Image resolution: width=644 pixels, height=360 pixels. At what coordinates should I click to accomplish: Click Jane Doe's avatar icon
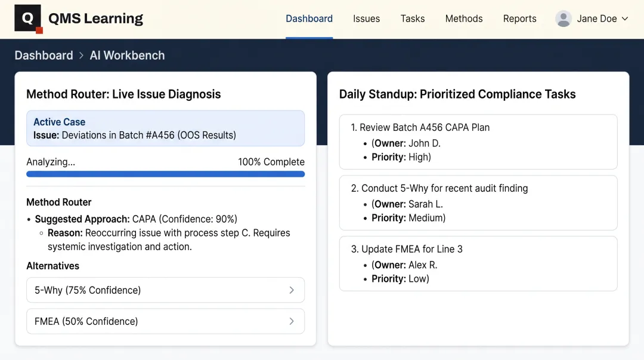(563, 19)
